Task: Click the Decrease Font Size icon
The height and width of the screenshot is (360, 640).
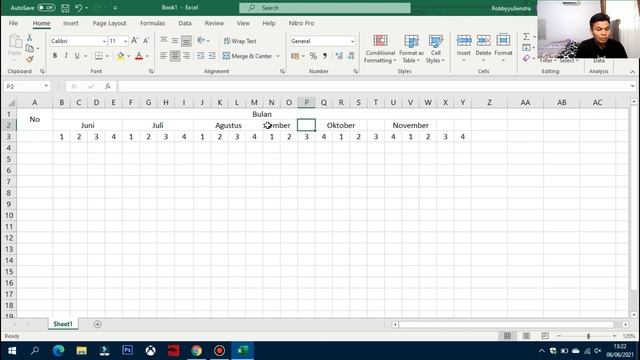Action: tap(146, 40)
